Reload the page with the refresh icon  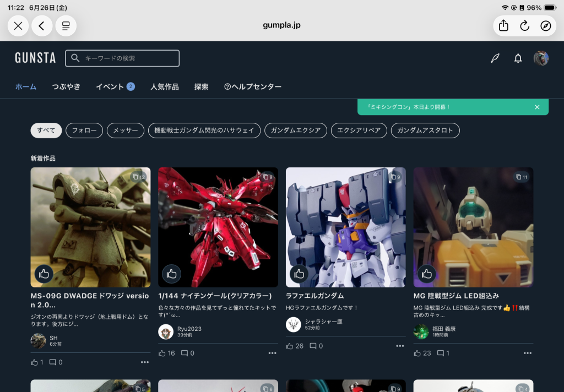coord(524,26)
